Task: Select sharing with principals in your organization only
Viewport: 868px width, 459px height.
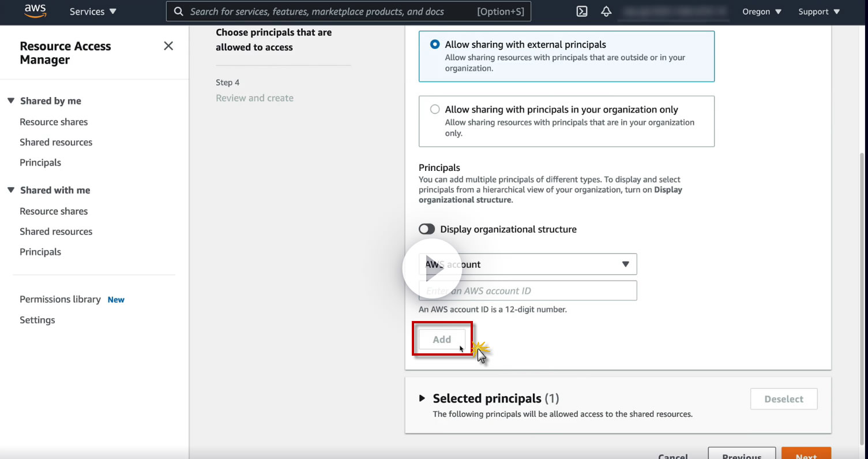Action: point(435,109)
